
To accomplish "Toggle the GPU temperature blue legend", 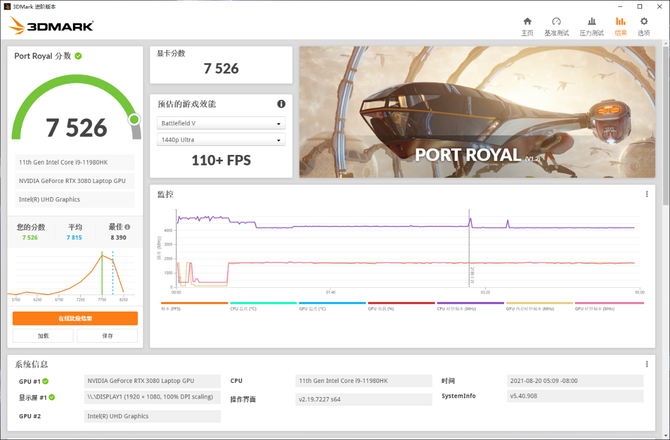I will coord(332,305).
